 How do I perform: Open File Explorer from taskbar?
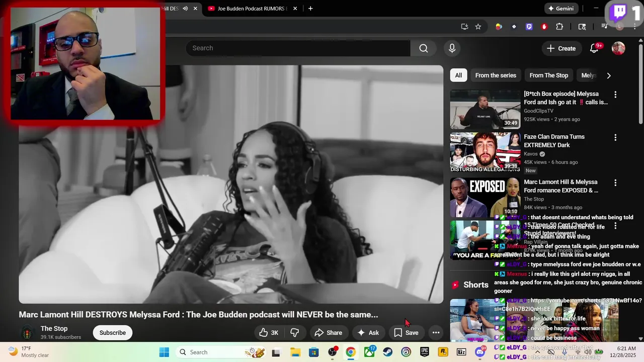coord(295,352)
